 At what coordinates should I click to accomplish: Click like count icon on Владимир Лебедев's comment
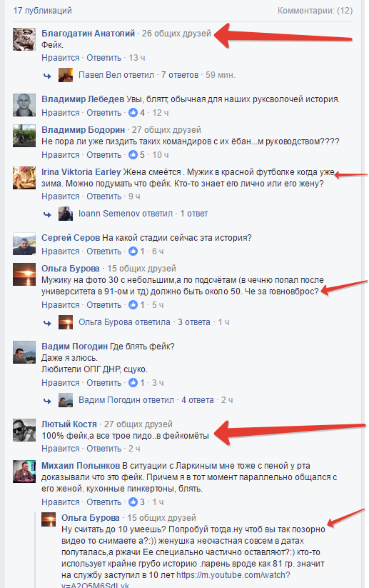(133, 112)
